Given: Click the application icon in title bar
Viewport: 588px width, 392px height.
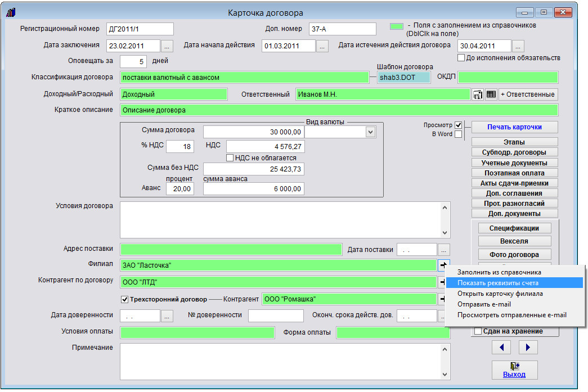Looking at the screenshot, I should click(11, 12).
